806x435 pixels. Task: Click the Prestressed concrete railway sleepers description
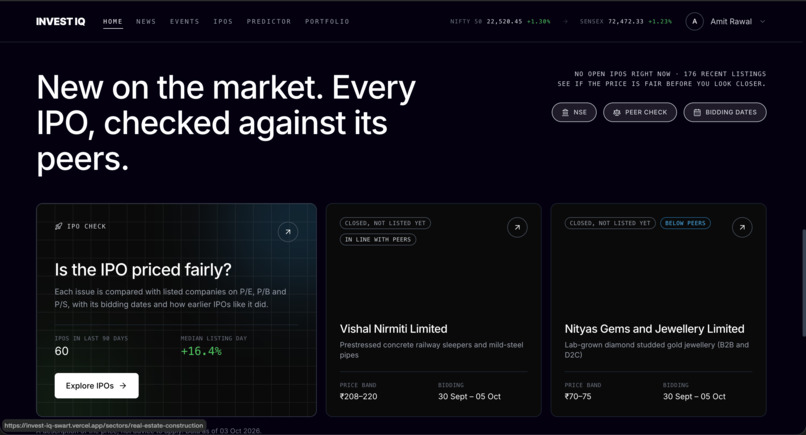431,350
